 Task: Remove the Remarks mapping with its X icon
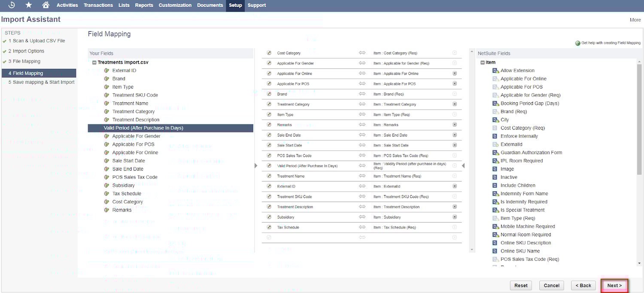(x=455, y=125)
